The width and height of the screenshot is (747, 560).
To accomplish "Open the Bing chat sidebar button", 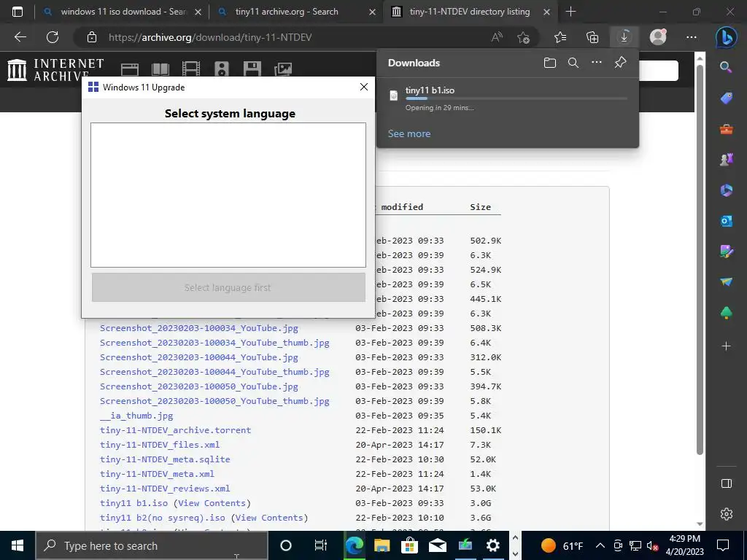I will [x=726, y=37].
